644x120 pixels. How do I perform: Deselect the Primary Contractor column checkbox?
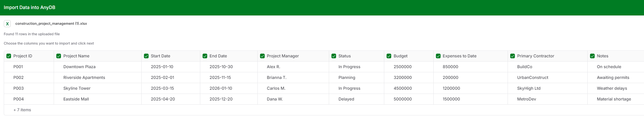click(513, 56)
